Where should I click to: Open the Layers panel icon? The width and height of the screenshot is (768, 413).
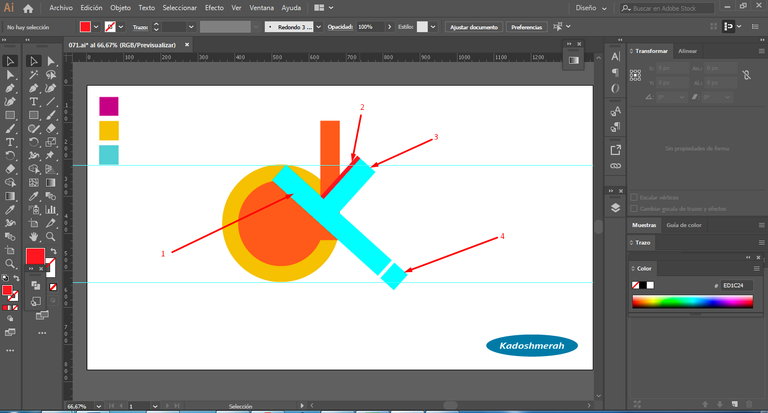point(615,208)
